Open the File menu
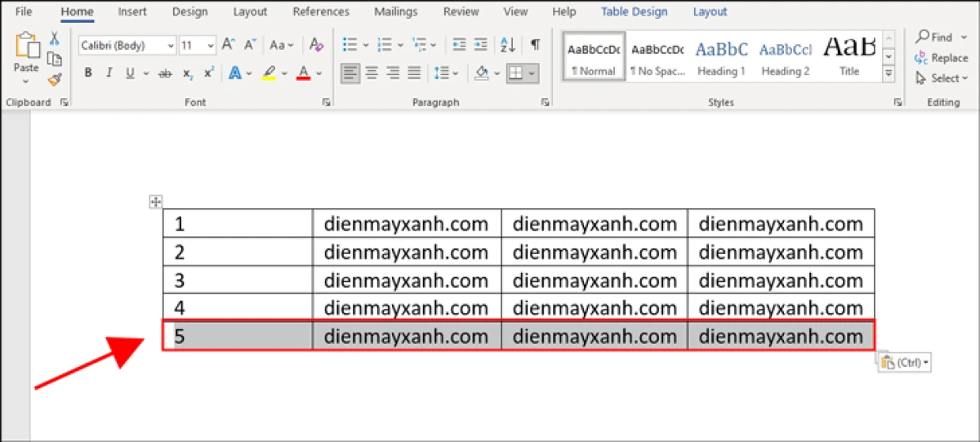The image size is (980, 442). point(24,11)
